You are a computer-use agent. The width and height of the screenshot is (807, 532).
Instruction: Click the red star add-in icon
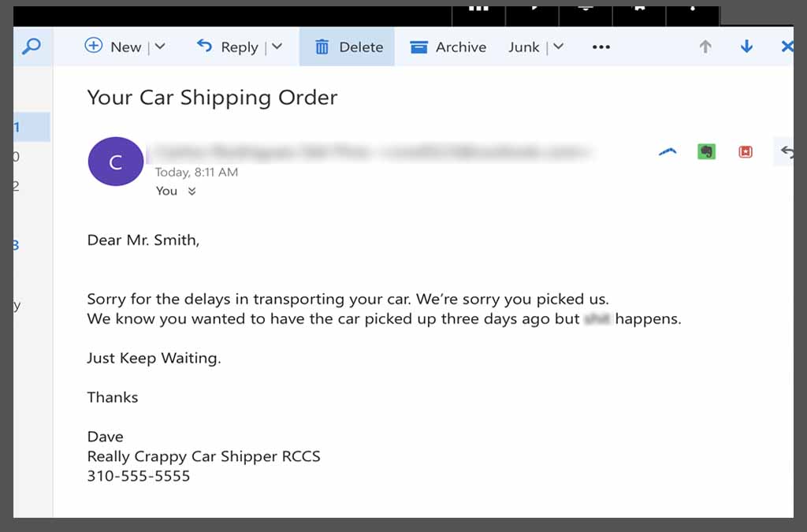pos(745,151)
